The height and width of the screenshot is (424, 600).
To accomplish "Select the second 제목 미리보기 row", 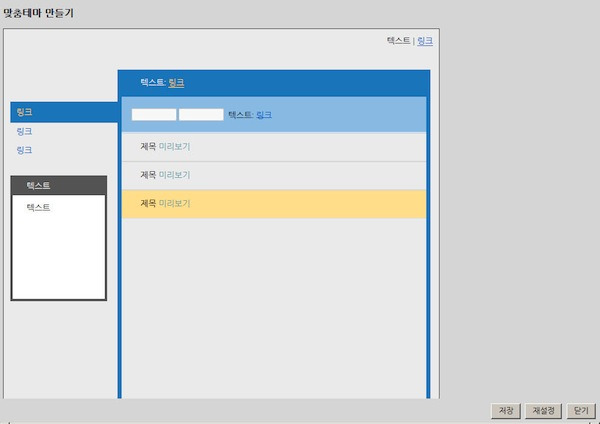I will 274,175.
